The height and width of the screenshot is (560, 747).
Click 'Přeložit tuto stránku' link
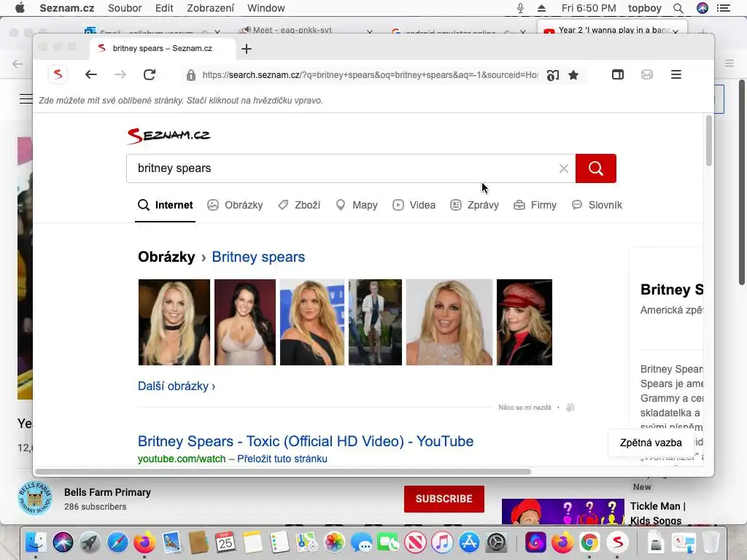[x=282, y=459]
